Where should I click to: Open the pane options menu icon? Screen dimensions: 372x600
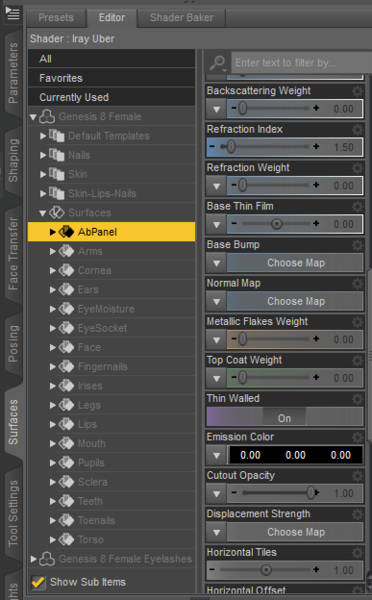(x=12, y=13)
